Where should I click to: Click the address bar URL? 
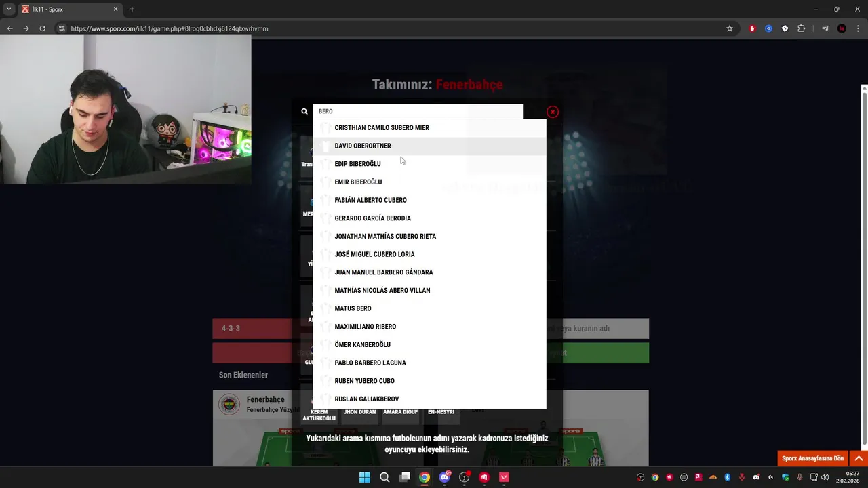(x=170, y=28)
